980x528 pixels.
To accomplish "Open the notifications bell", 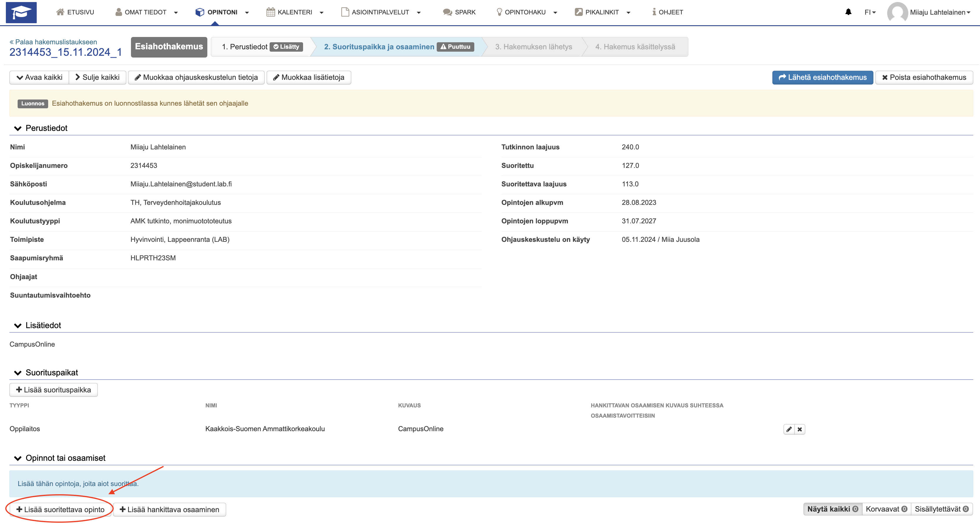I will [x=848, y=12].
